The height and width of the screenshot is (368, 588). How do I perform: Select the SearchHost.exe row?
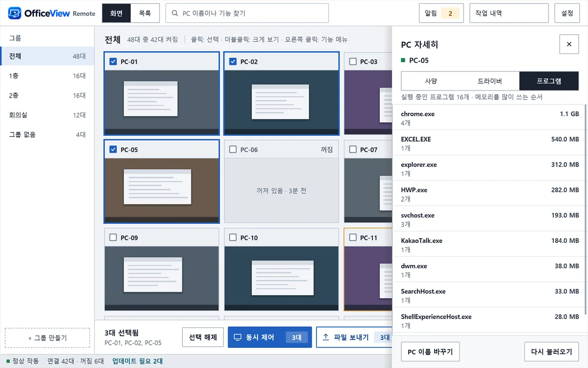(490, 295)
